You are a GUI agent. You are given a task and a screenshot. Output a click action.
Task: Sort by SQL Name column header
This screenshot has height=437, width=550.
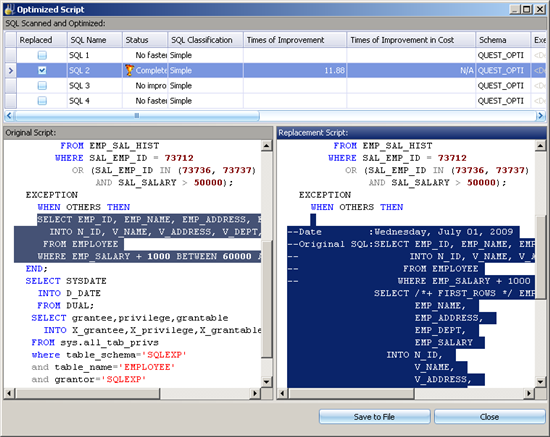pyautogui.click(x=95, y=40)
